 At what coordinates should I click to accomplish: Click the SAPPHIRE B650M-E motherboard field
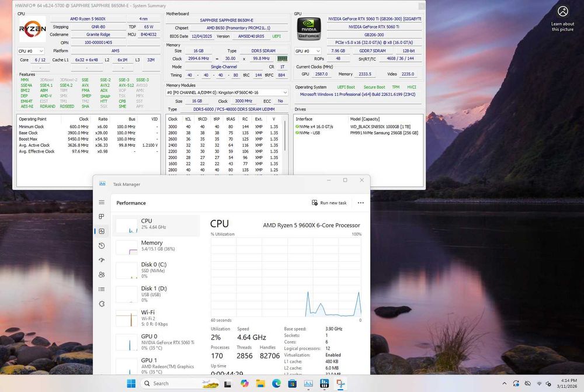point(227,20)
